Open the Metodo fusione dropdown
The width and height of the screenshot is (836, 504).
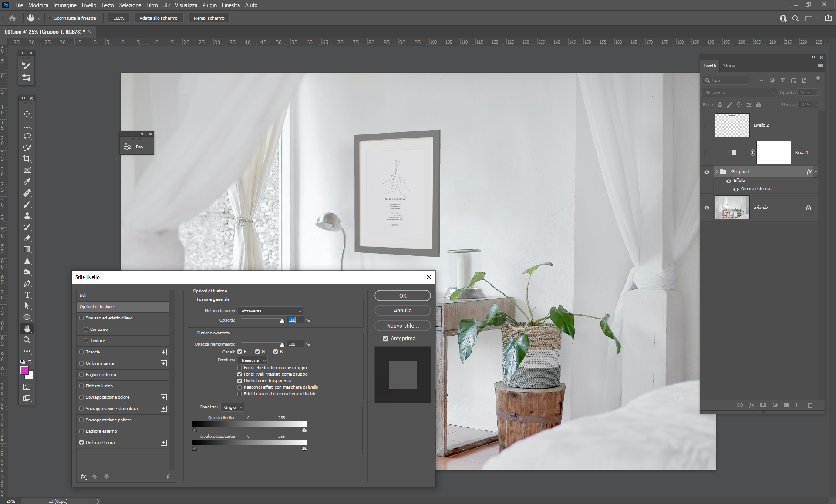(x=271, y=311)
